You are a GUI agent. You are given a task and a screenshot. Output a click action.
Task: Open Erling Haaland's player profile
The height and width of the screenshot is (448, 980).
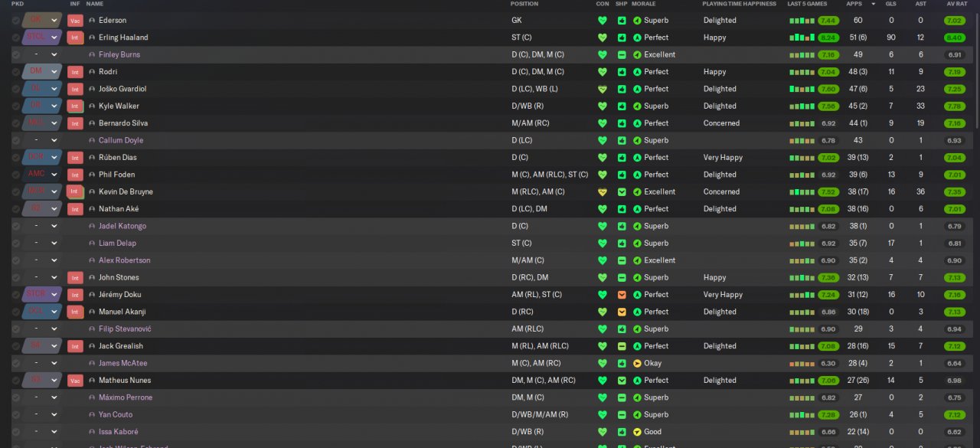tap(123, 38)
